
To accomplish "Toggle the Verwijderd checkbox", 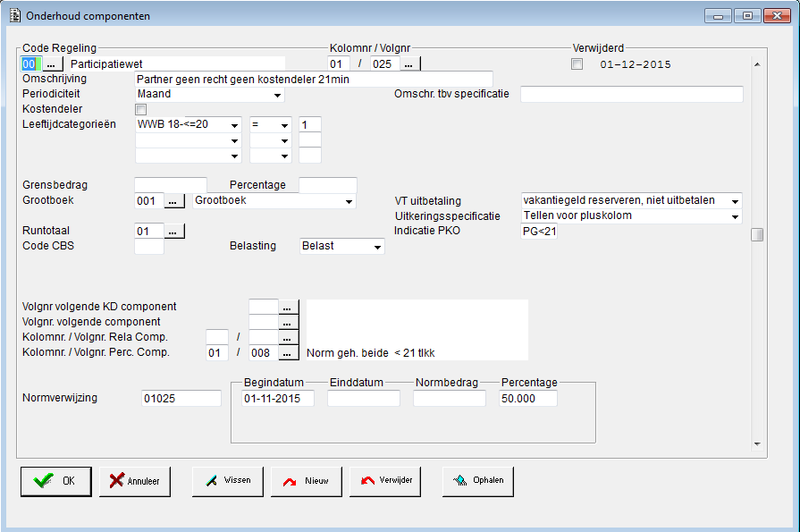I will 577,64.
